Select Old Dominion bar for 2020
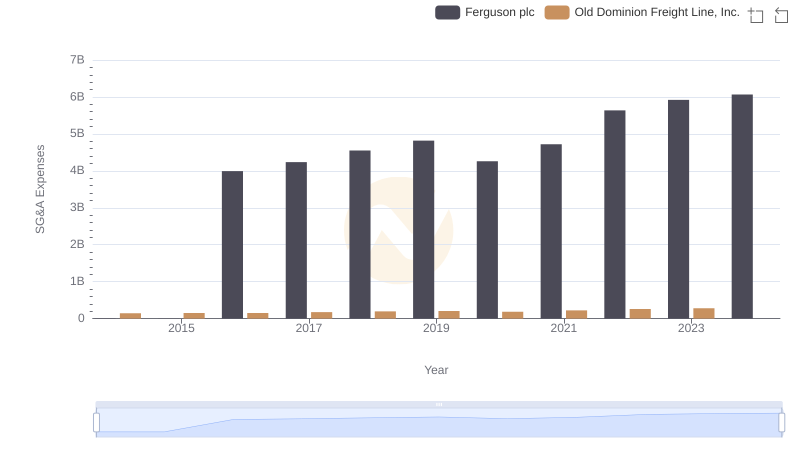 click(x=513, y=315)
